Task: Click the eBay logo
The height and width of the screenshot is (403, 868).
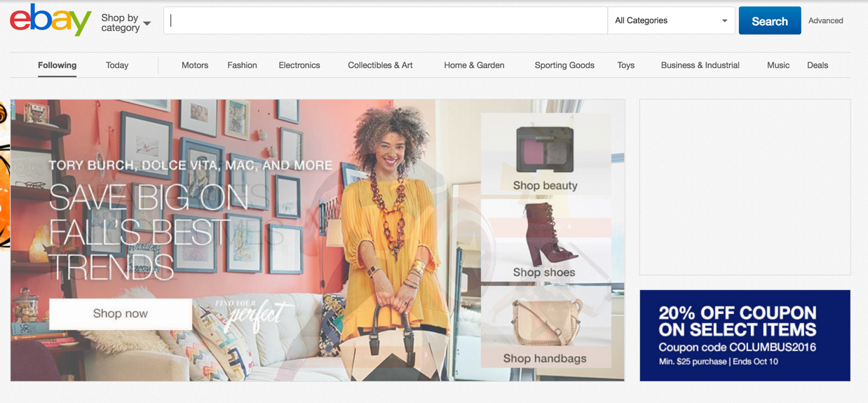Action: [x=50, y=20]
